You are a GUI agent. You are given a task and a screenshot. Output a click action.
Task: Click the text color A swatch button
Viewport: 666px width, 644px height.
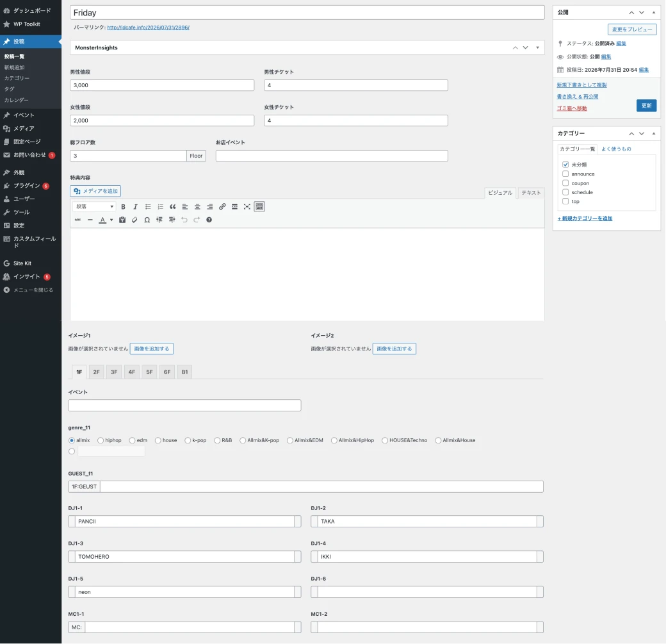[102, 220]
